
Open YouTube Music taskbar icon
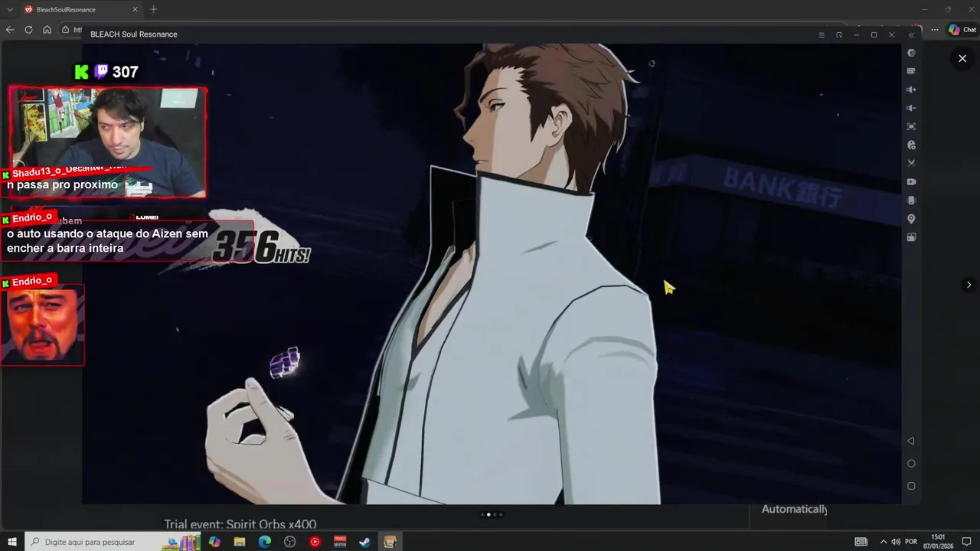click(x=315, y=542)
